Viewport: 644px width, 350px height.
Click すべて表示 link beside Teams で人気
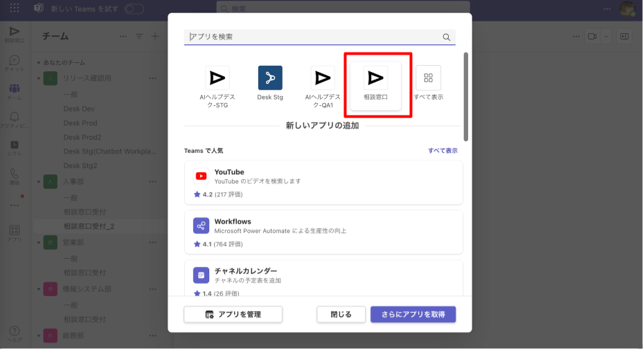442,151
